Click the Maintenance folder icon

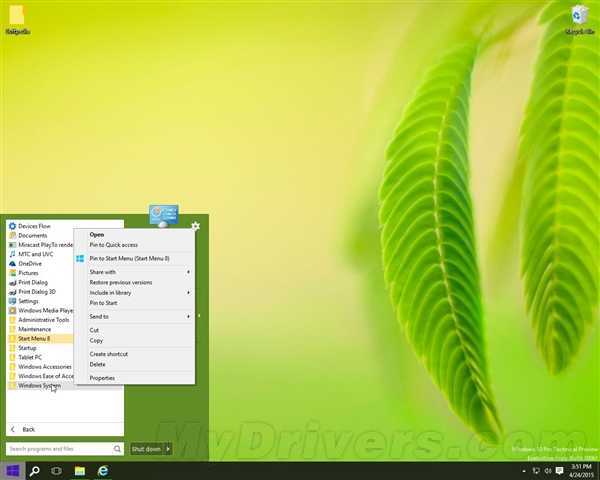[12, 329]
